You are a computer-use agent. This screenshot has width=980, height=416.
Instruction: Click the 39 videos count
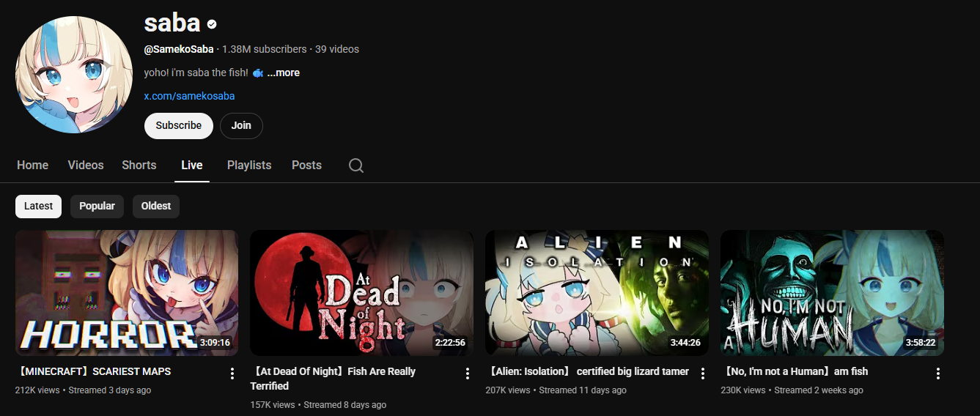337,49
